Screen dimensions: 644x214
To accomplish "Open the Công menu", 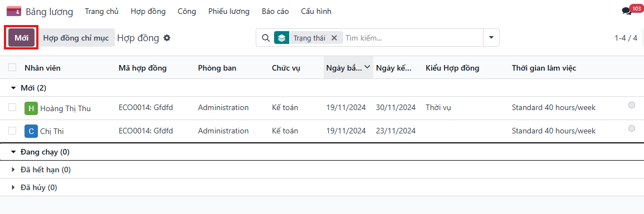I will [187, 12].
